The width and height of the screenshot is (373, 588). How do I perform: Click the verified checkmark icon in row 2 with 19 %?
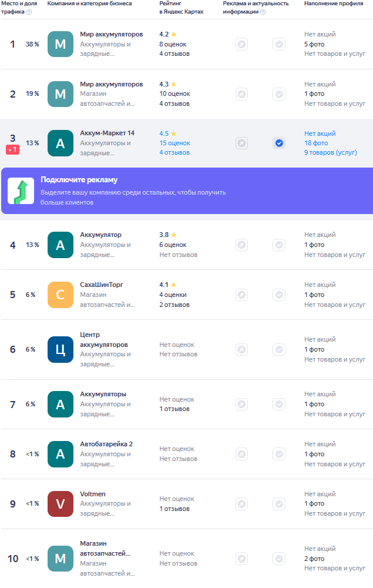pos(279,94)
